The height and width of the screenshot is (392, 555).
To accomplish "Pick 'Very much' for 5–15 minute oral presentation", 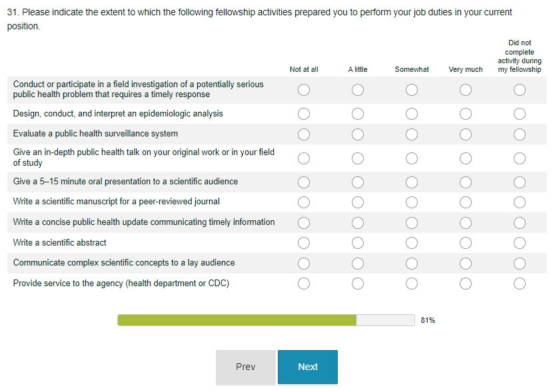I will pyautogui.click(x=466, y=182).
